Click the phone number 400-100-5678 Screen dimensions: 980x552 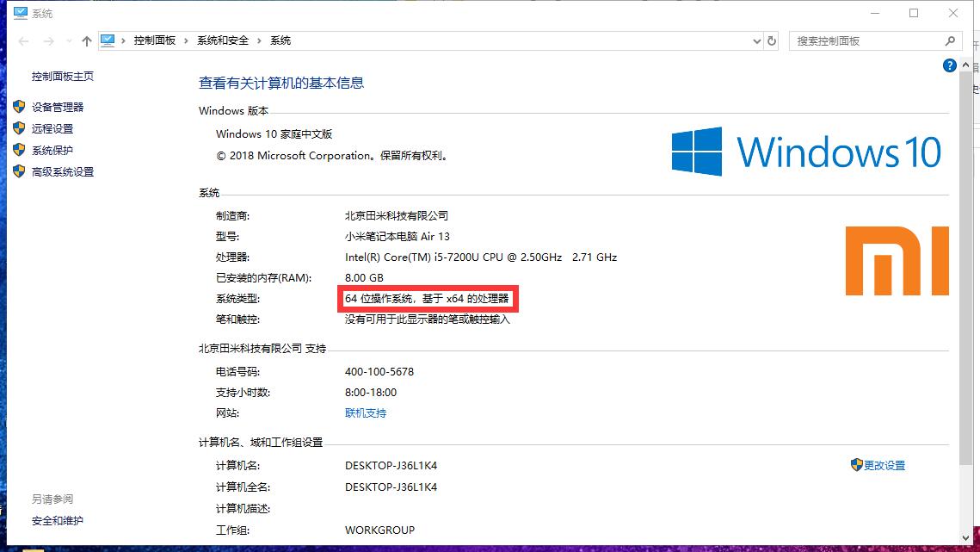(x=379, y=372)
